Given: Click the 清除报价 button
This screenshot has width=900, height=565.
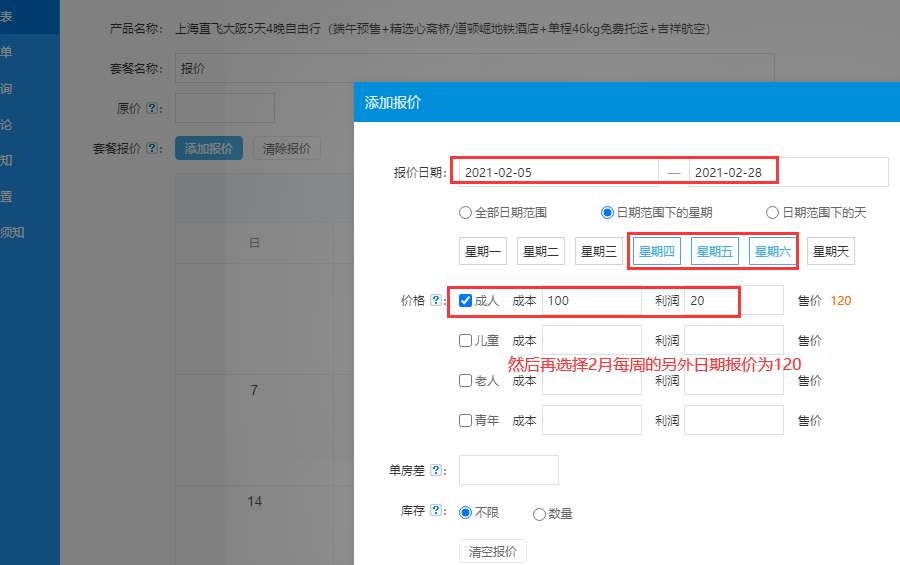Looking at the screenshot, I should 287,149.
